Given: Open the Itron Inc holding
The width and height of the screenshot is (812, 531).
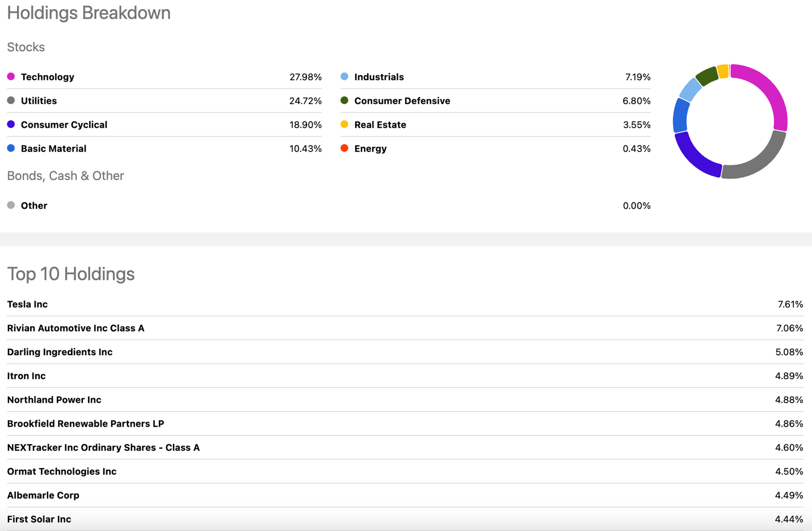Looking at the screenshot, I should click(x=26, y=376).
